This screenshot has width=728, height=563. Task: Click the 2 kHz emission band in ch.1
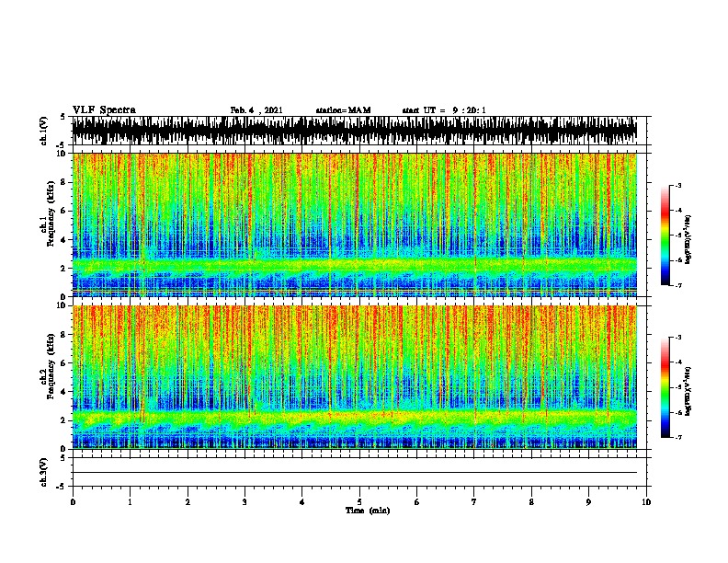tap(355, 266)
